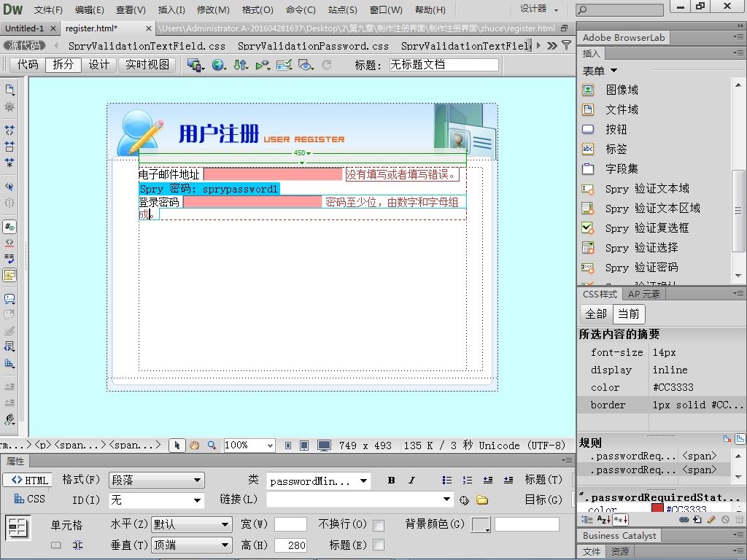Switch to the Untitled-1 document tab

coord(24,28)
